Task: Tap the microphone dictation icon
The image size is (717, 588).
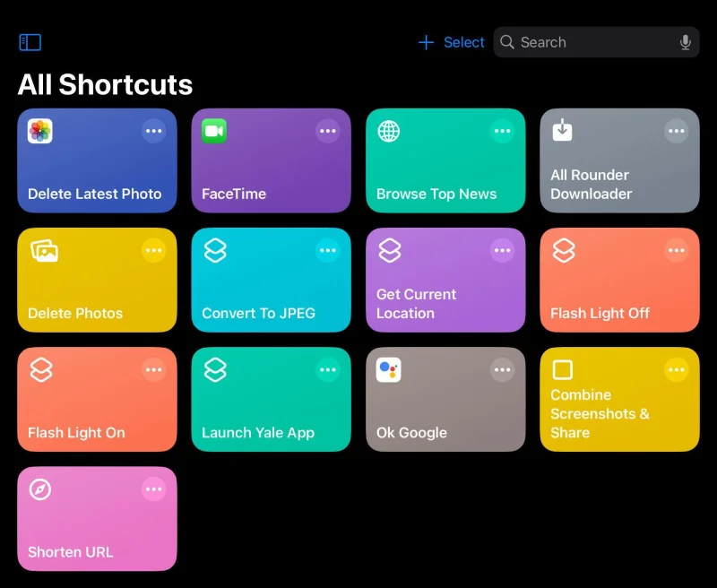Action: click(x=685, y=42)
